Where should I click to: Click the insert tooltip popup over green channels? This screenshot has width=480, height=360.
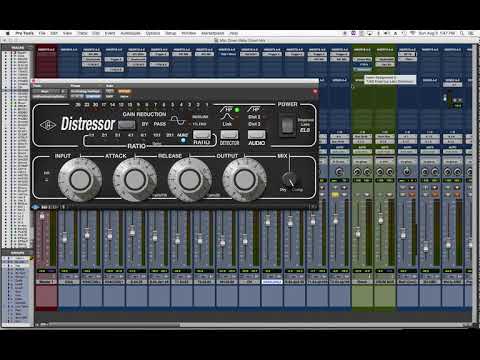click(390, 79)
